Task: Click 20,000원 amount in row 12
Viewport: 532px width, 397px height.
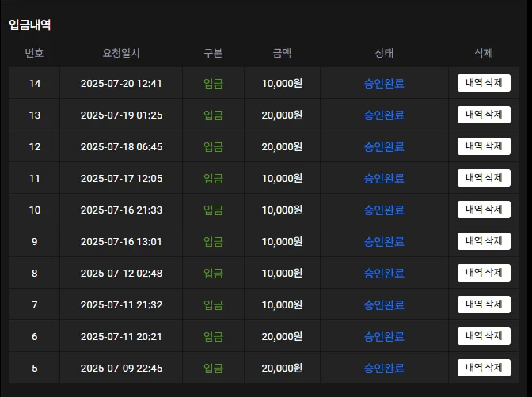Action: (282, 147)
